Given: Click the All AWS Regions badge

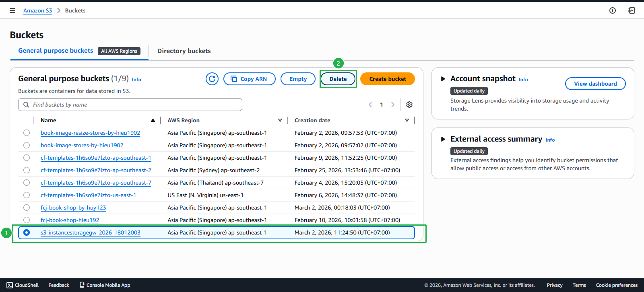Looking at the screenshot, I should pos(119,51).
